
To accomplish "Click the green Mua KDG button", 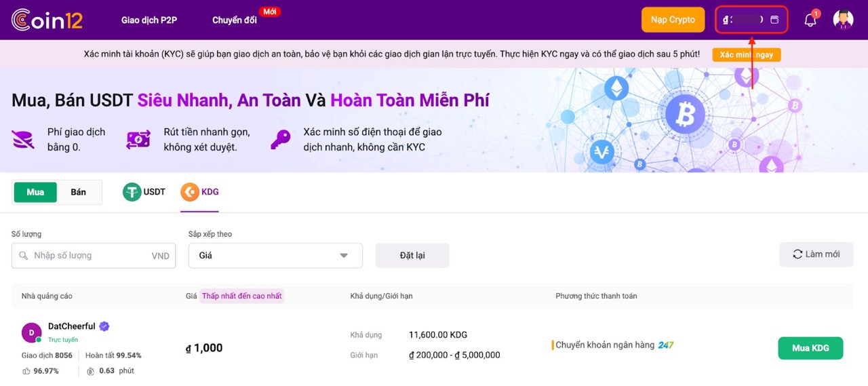I will tap(810, 348).
